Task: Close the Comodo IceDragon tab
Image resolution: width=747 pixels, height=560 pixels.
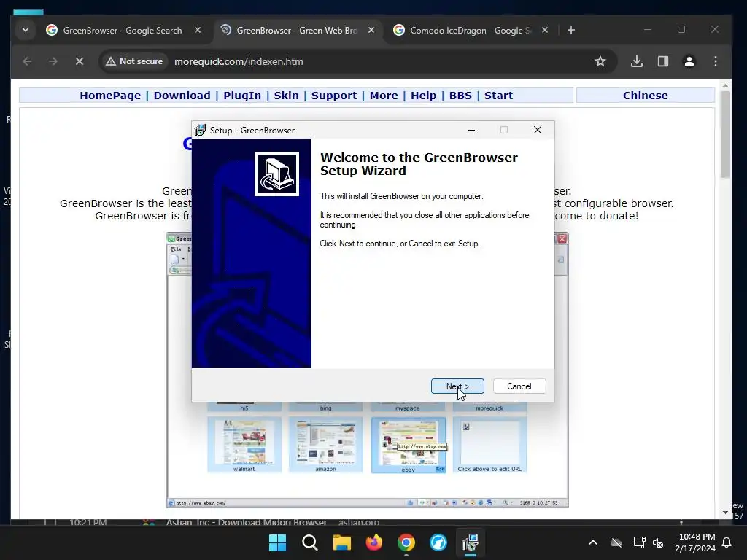Action: coord(545,30)
